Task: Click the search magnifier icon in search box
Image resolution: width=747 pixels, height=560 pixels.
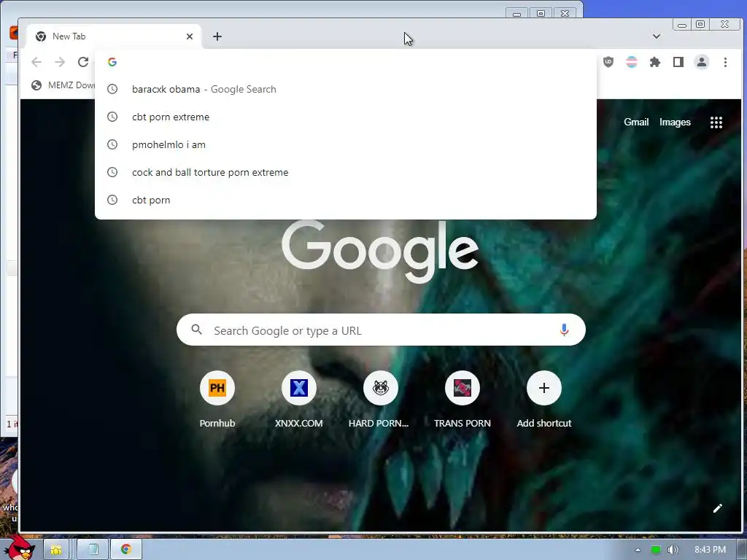Action: [197, 329]
